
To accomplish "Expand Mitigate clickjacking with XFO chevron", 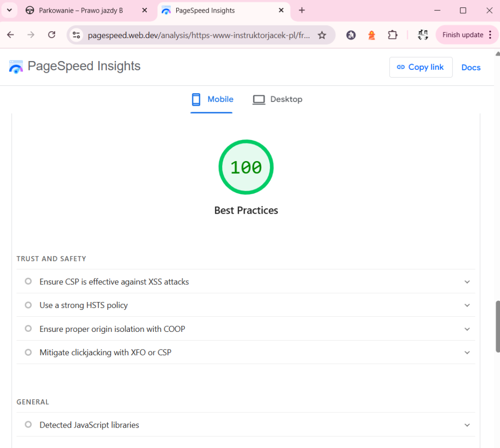I will [x=467, y=352].
